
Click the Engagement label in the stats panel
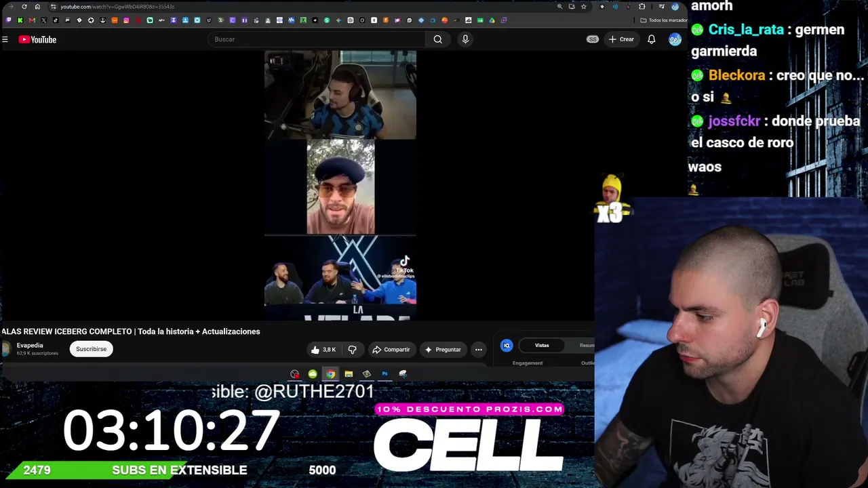pos(528,363)
